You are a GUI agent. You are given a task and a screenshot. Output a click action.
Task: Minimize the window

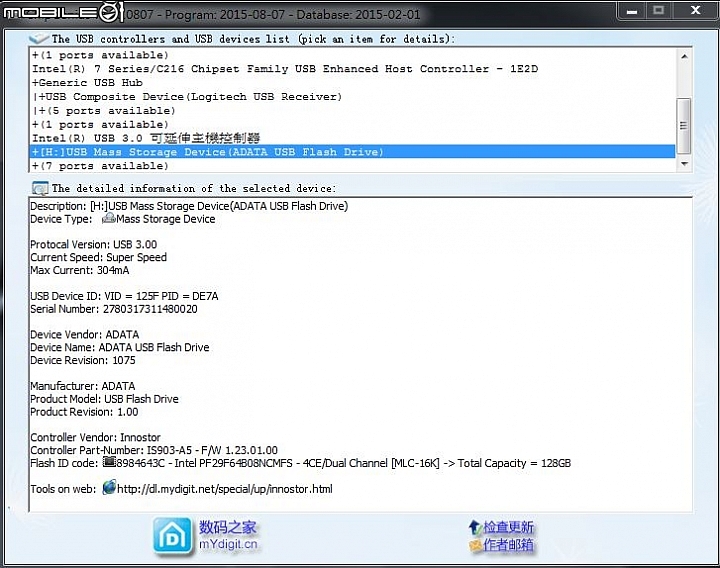click(632, 11)
